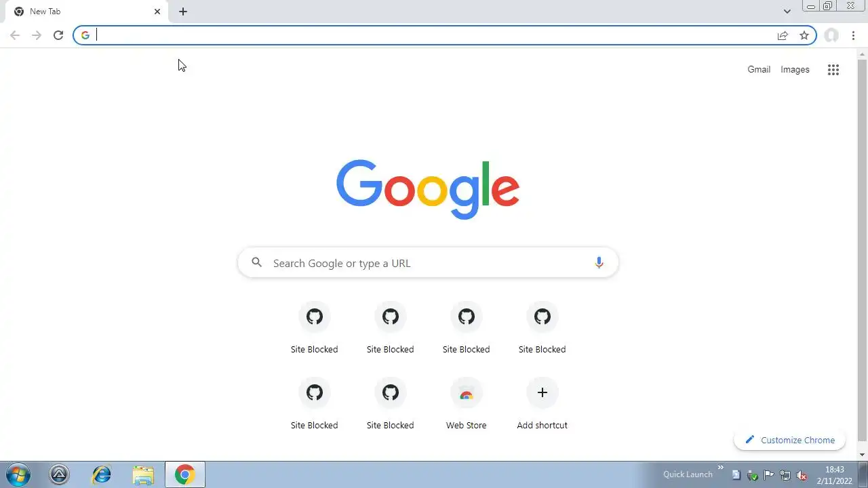This screenshot has height=488, width=868.
Task: Click the page scrollbar down arrow
Action: pyautogui.click(x=863, y=455)
